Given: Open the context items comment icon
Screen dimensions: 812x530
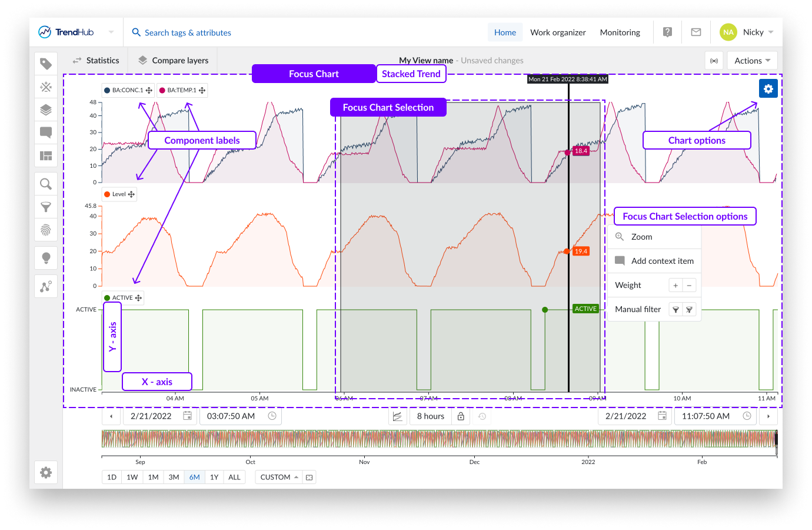Looking at the screenshot, I should 46,132.
